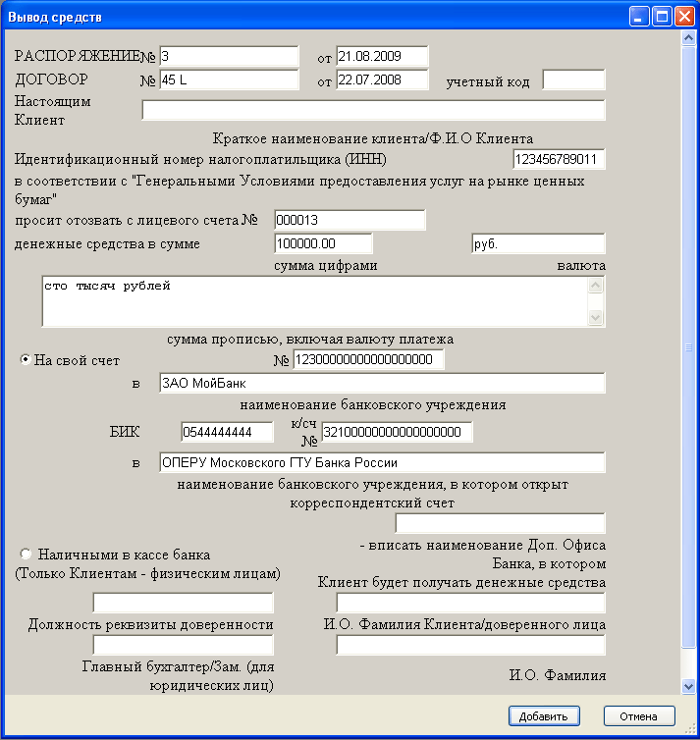Click the bottom-right И.О. Фамилия input field

coord(470,645)
